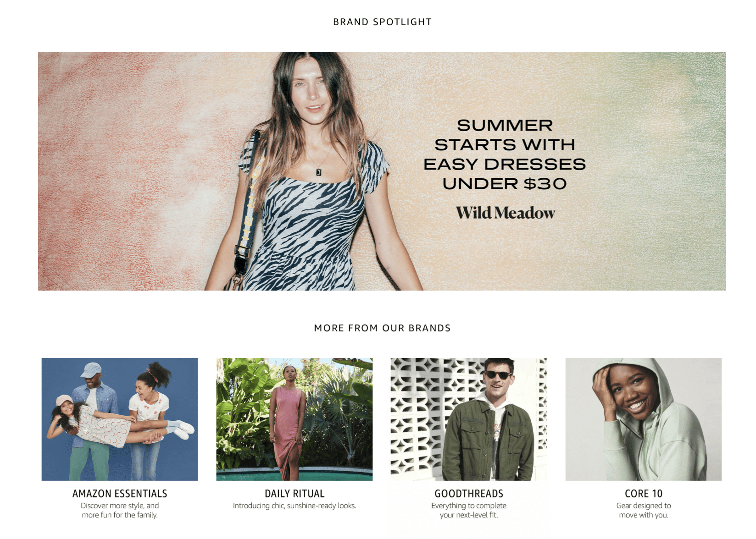
Task: Click 'Gear designed to move with you'
Action: click(x=644, y=510)
